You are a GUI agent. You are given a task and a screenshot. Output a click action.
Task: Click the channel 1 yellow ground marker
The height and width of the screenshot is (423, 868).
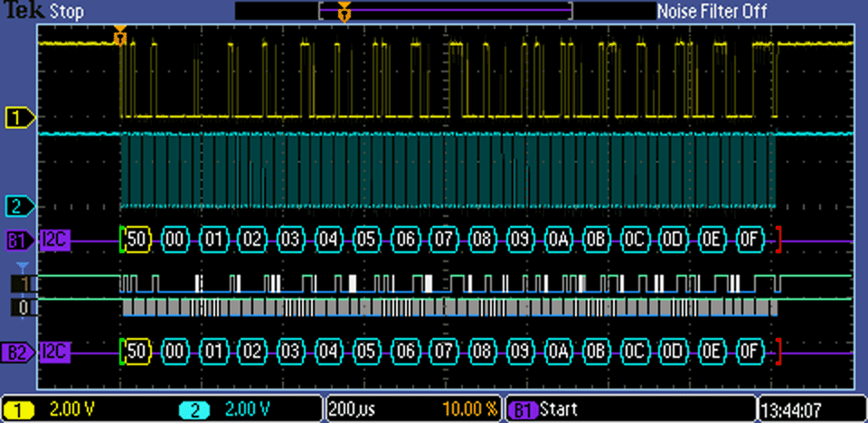21,117
